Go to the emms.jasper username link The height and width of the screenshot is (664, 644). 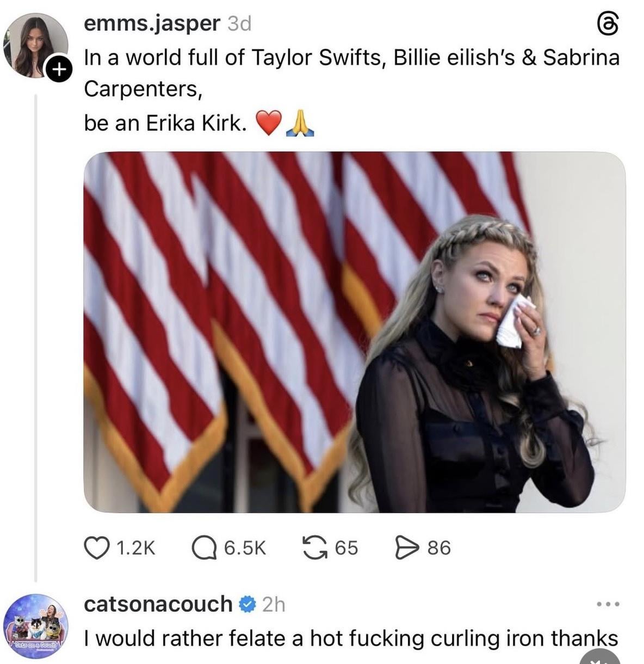tap(152, 23)
